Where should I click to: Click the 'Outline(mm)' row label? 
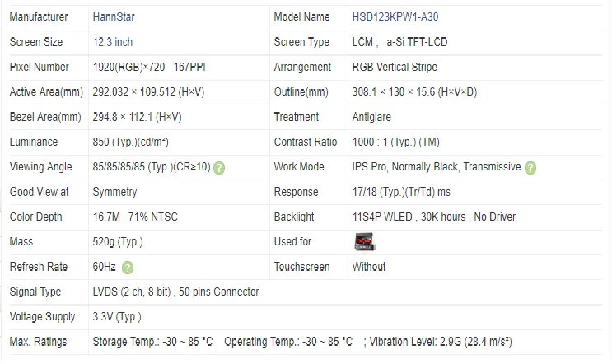tap(301, 92)
